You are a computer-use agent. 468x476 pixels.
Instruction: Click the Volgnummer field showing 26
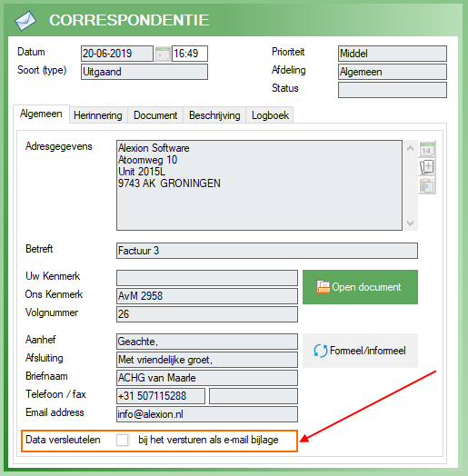pyautogui.click(x=207, y=314)
